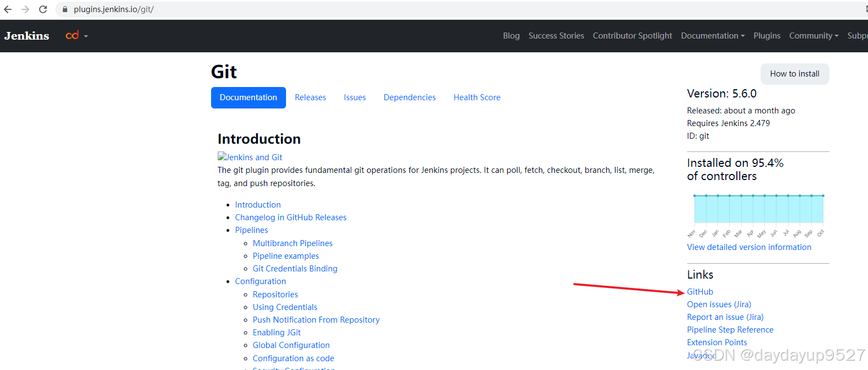868x370 pixels.
Task: Click the ID: git text
Action: point(698,136)
